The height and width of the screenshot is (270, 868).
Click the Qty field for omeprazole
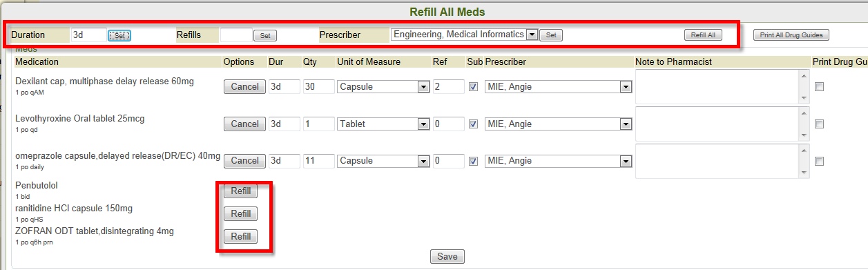318,161
